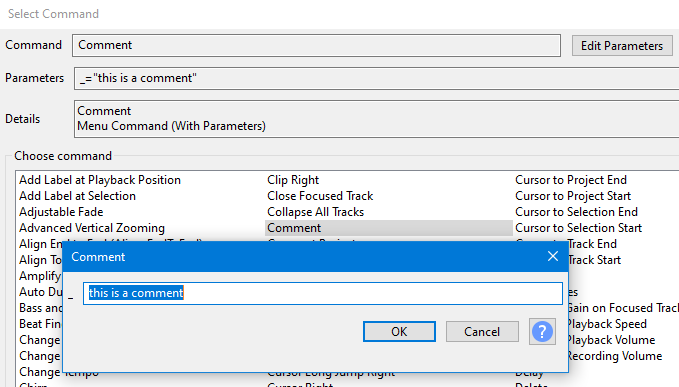Pick Advanced Vertical Zooming in list
Image resolution: width=679 pixels, height=387 pixels.
pos(92,228)
